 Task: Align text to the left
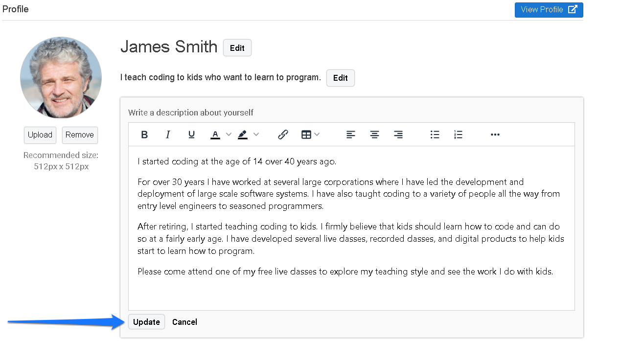[x=351, y=135]
